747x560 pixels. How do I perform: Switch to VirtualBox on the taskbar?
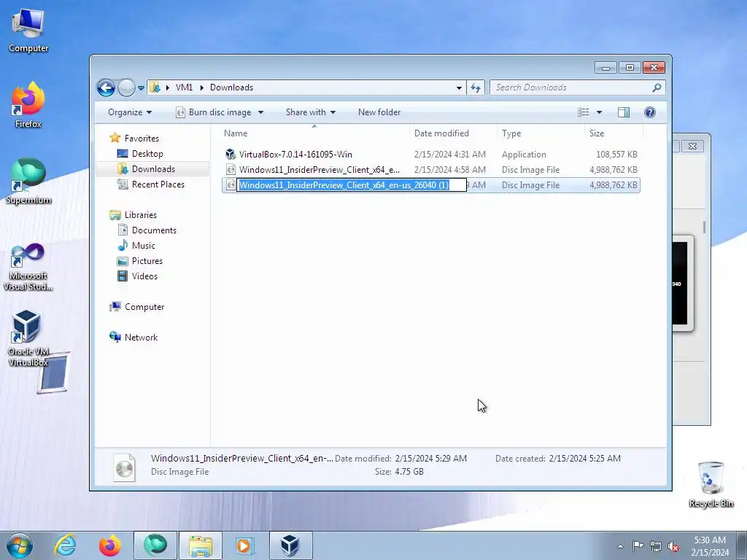290,545
